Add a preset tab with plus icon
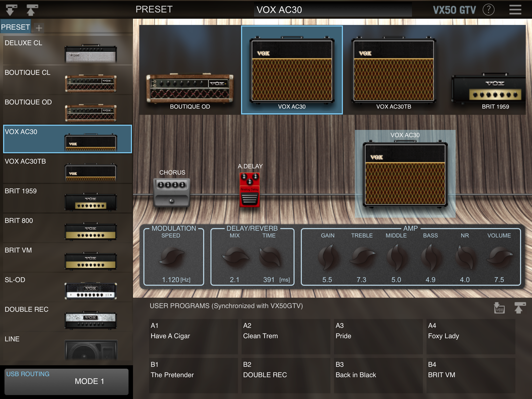 [x=39, y=28]
